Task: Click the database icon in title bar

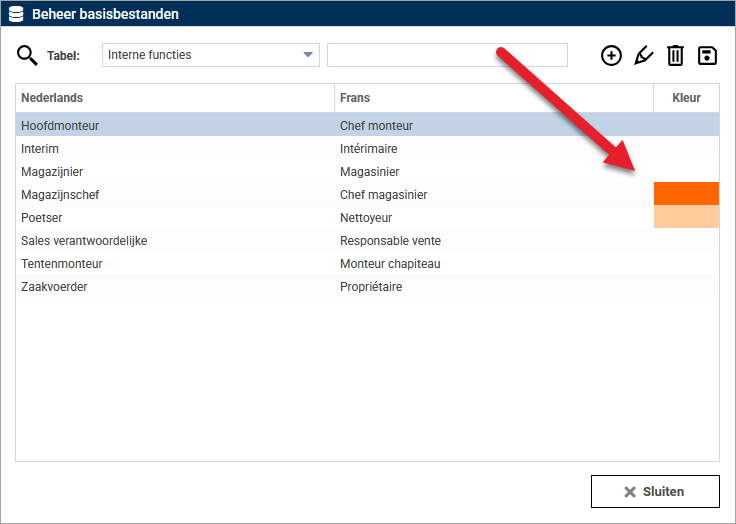Action: pos(16,14)
